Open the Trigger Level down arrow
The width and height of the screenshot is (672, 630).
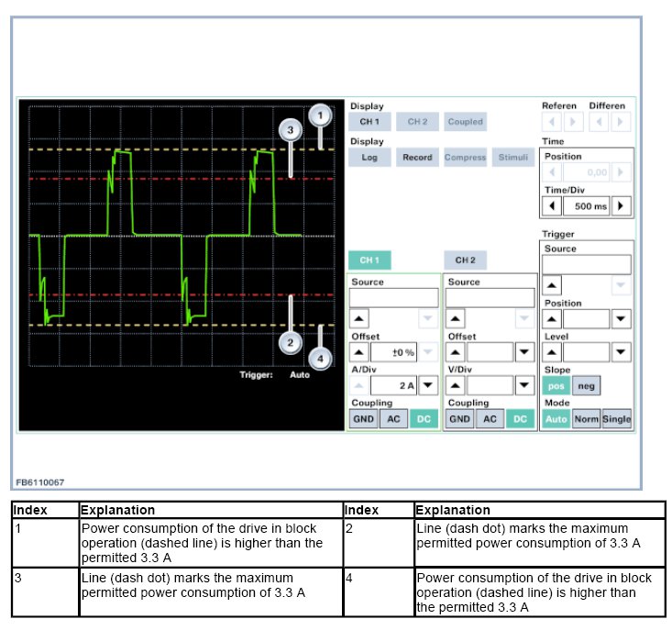pyautogui.click(x=621, y=352)
